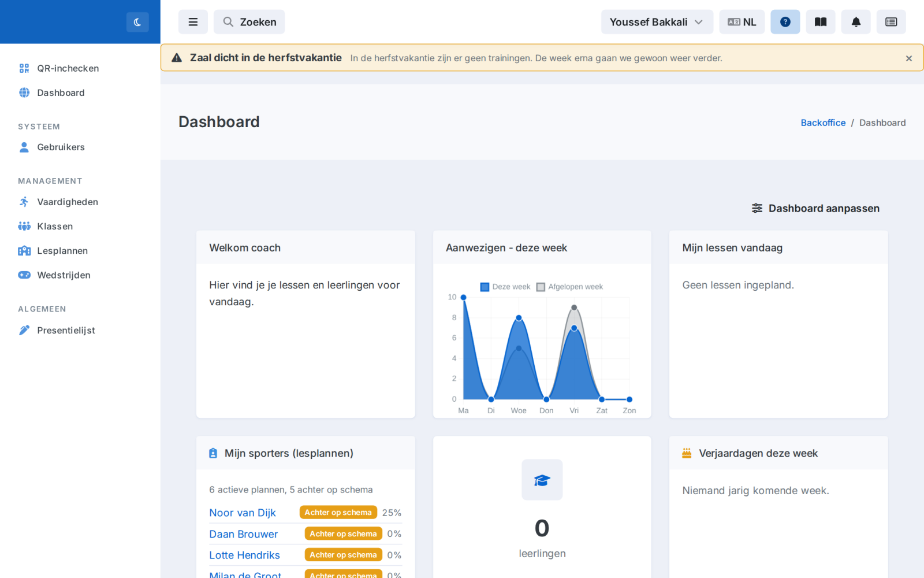Viewport: 924px width, 578px height.
Task: Open the Zoeken search field
Action: point(249,22)
